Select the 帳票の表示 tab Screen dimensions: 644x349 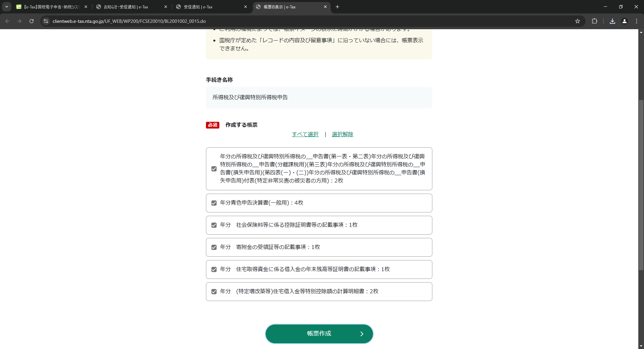pos(291,7)
